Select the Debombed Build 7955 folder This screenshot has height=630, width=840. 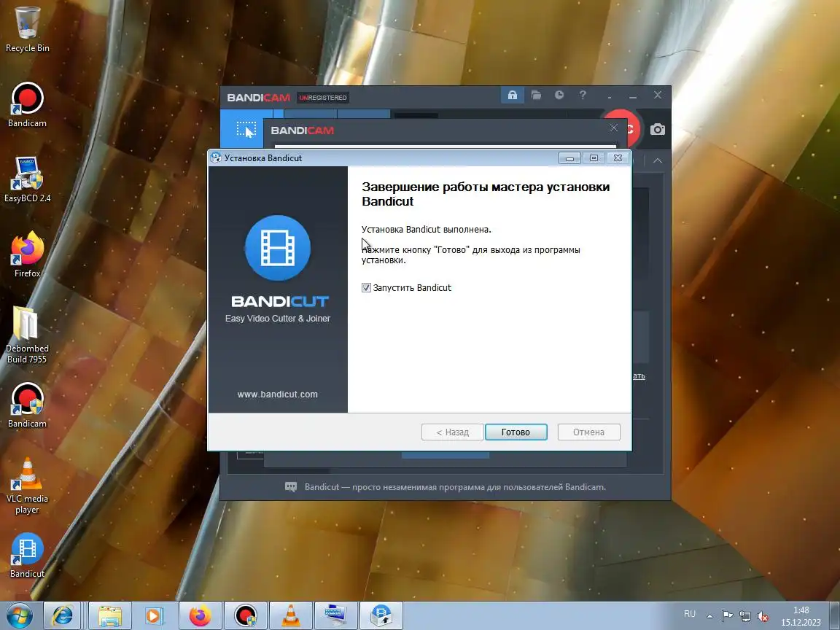point(27,335)
